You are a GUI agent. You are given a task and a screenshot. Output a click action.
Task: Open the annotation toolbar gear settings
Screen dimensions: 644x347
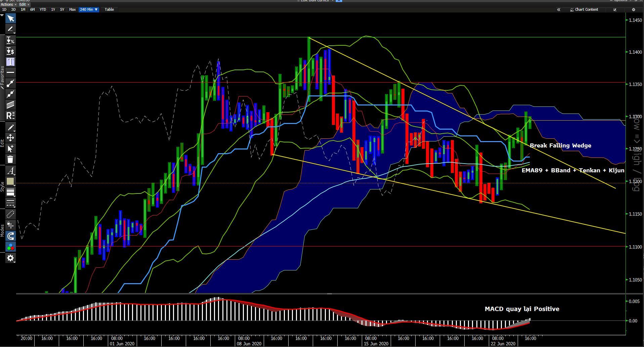(10, 258)
